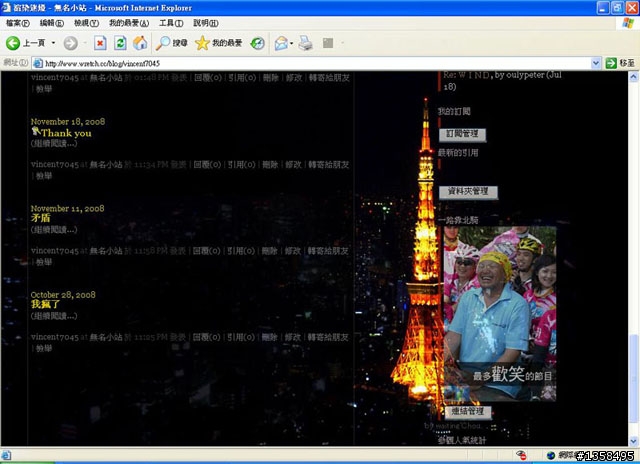Stop page loading with red X icon
The image size is (640, 464).
click(x=101, y=43)
